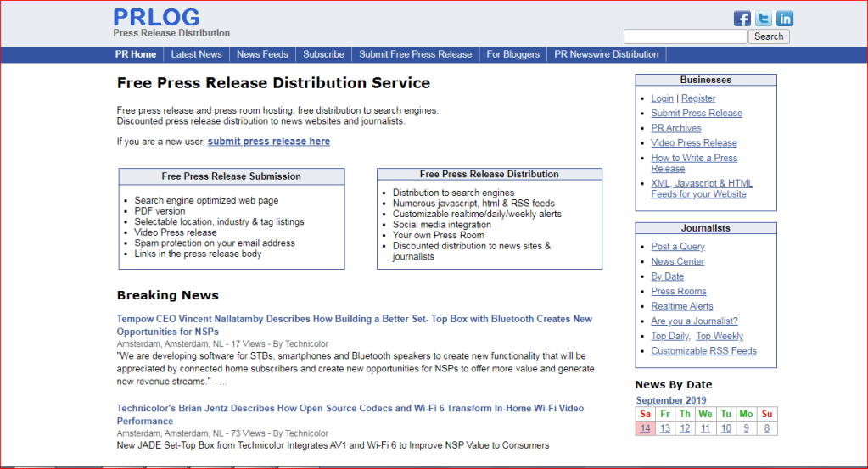The height and width of the screenshot is (469, 868).
Task: Select Submit Free Press Release menu item
Action: click(x=415, y=54)
